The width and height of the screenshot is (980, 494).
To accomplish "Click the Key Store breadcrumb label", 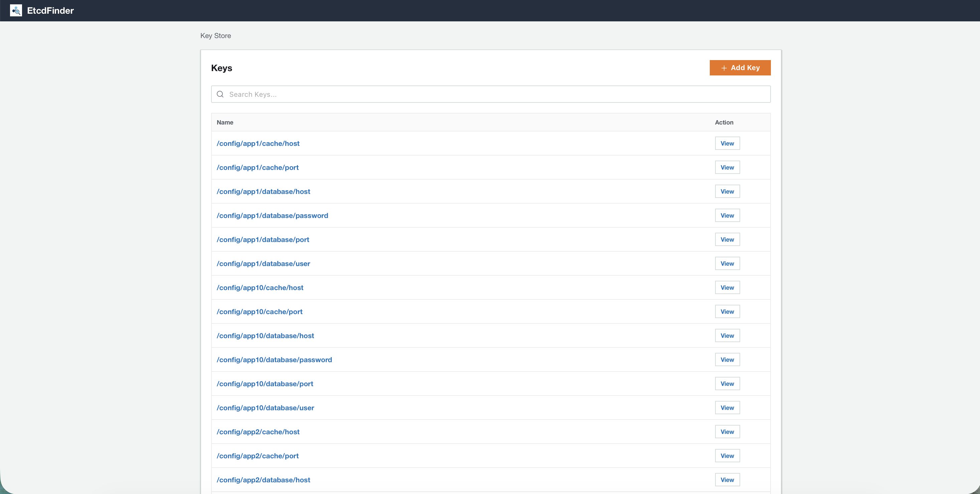I will tap(215, 35).
